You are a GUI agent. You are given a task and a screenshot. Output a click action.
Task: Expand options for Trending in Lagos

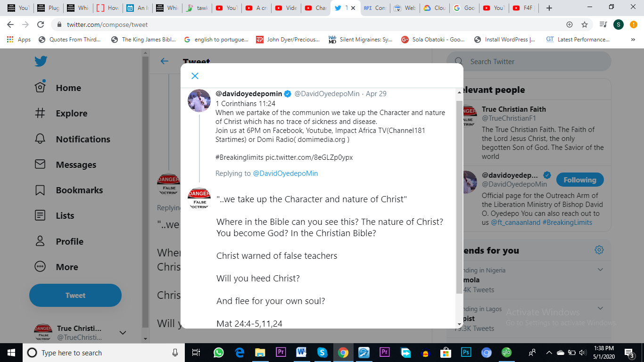[x=600, y=308]
